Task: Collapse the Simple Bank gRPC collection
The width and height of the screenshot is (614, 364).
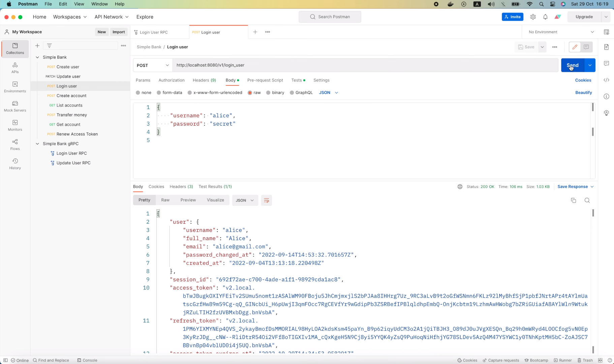Action: tap(37, 144)
